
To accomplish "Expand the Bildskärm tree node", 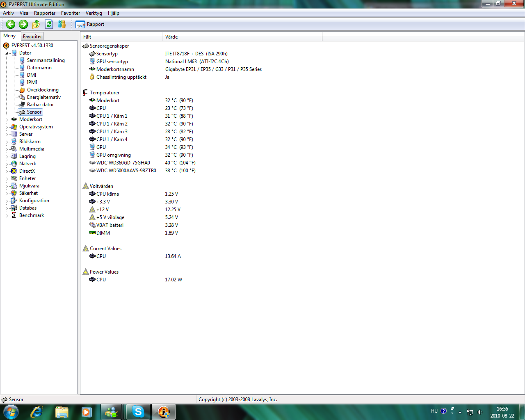I will 7,142.
